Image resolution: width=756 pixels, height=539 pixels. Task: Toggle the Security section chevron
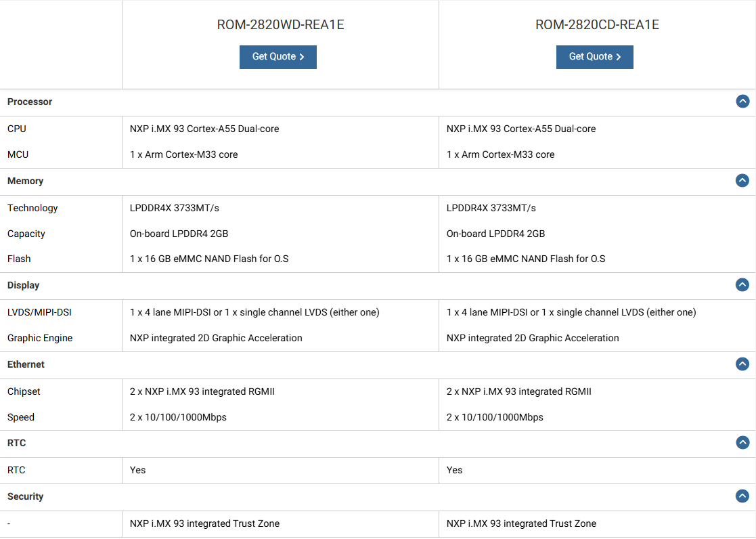[x=742, y=496]
